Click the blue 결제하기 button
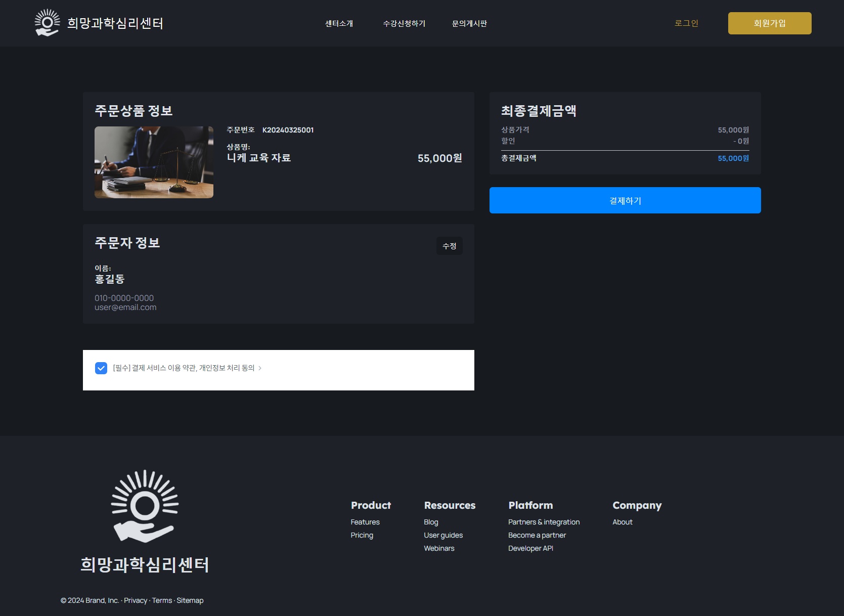Screen dimensions: 844x616 point(625,200)
